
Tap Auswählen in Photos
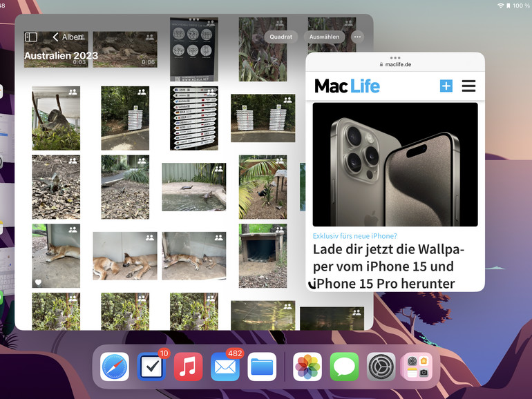(x=324, y=37)
